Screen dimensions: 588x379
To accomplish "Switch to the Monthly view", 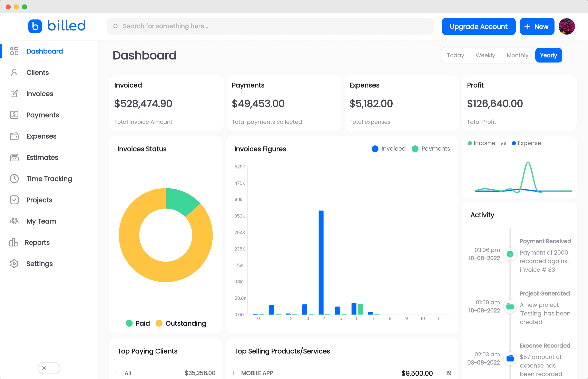I will (x=517, y=55).
